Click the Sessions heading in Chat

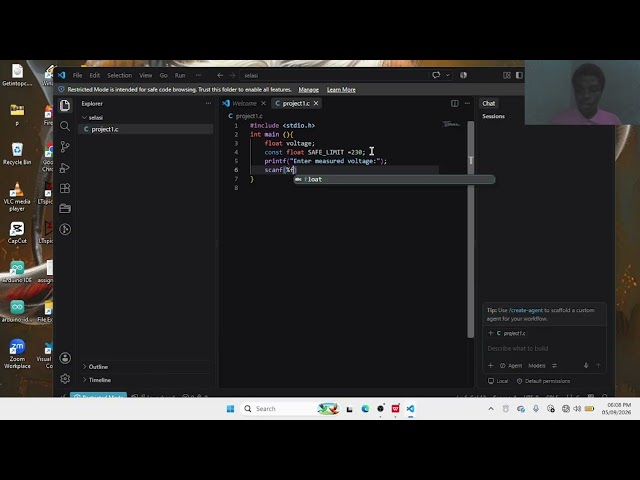point(493,116)
